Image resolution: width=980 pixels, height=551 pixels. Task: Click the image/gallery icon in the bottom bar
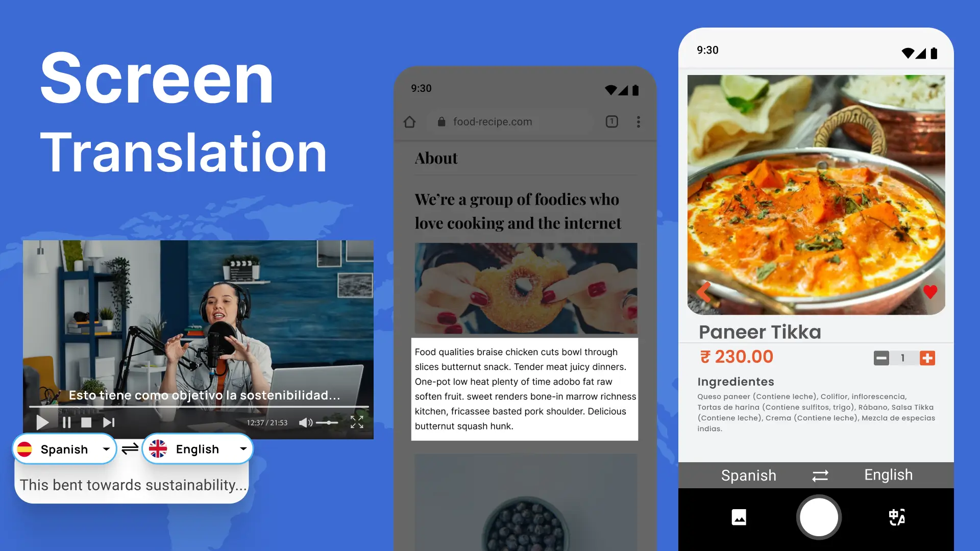739,517
